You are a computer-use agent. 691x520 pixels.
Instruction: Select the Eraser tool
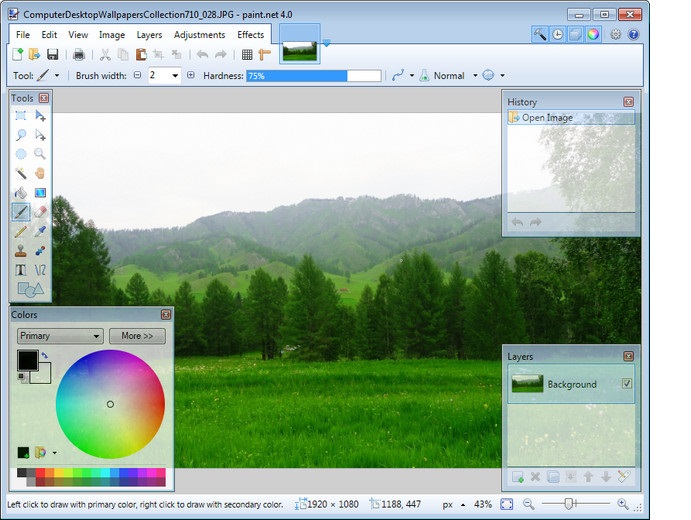click(x=40, y=212)
